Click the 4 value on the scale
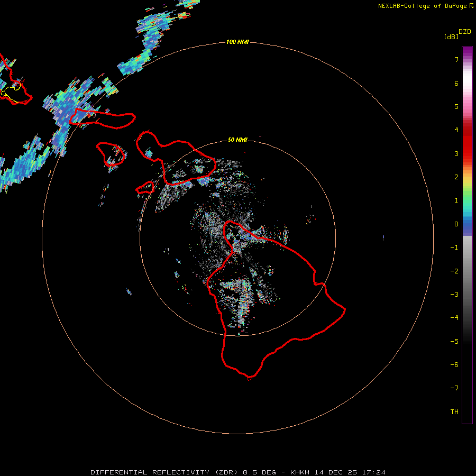The image size is (476, 476). 456,130
